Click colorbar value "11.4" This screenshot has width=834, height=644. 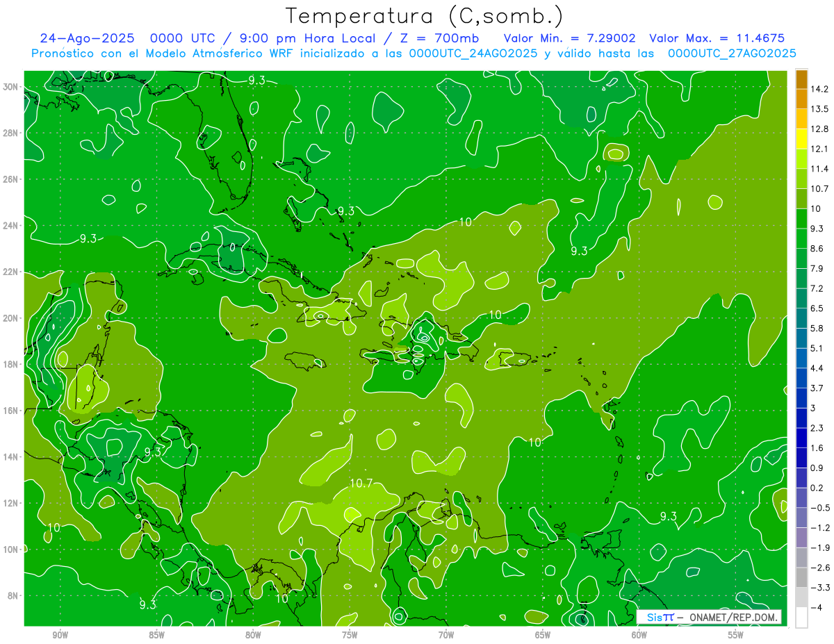pyautogui.click(x=819, y=169)
